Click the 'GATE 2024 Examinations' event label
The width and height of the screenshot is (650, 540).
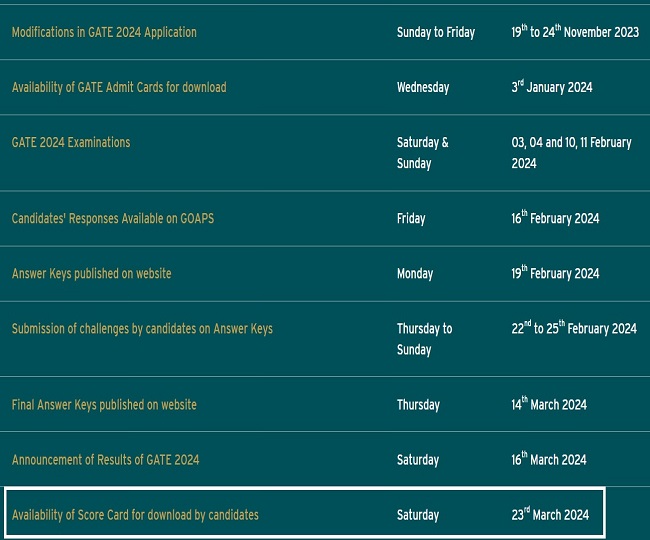tap(71, 142)
